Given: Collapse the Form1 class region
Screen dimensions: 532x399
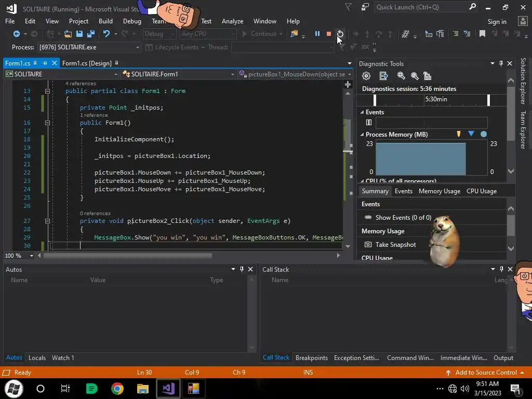Looking at the screenshot, I should coord(47,91).
